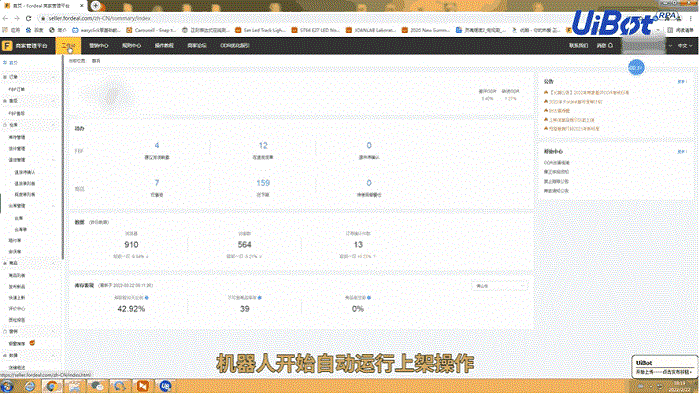Open the UiBot icon in the taskbar
This screenshot has height=394, width=700.
165,386
